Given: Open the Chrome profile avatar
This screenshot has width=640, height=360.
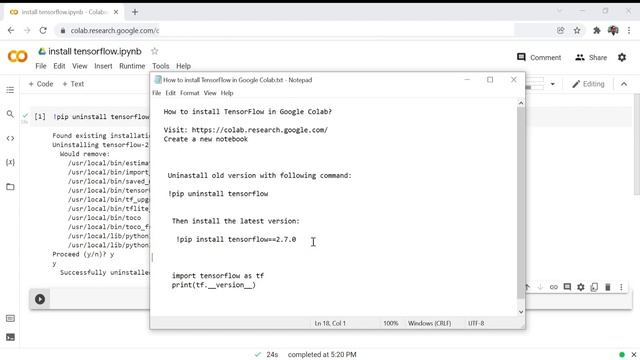Looking at the screenshot, I should coord(613,31).
